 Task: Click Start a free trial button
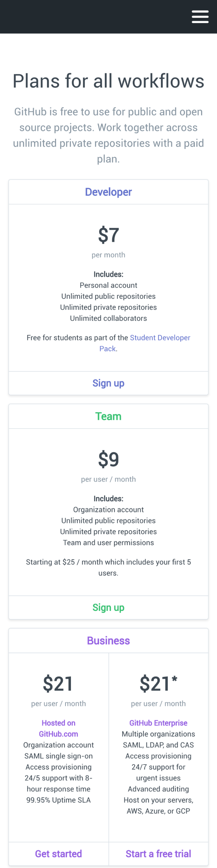pos(158,854)
